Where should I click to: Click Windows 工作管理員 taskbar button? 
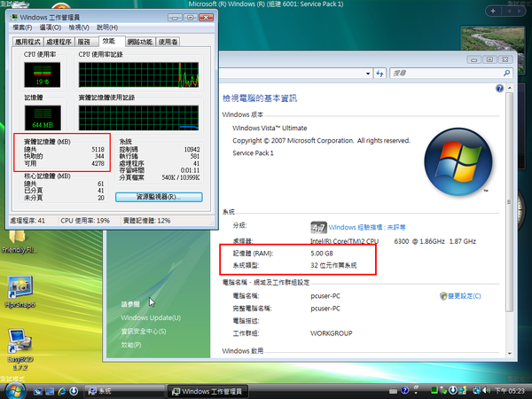point(207,391)
